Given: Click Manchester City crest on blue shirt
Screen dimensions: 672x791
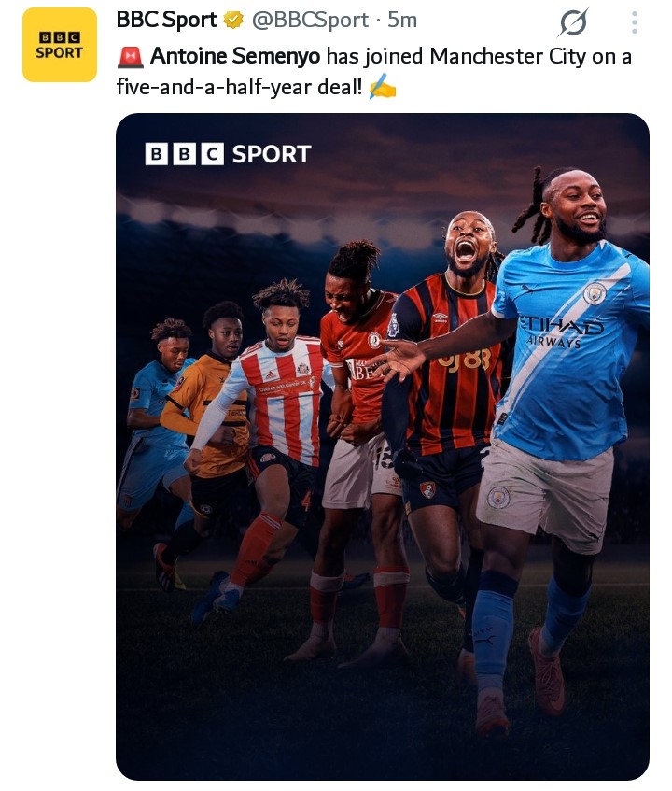Looking at the screenshot, I should [595, 293].
